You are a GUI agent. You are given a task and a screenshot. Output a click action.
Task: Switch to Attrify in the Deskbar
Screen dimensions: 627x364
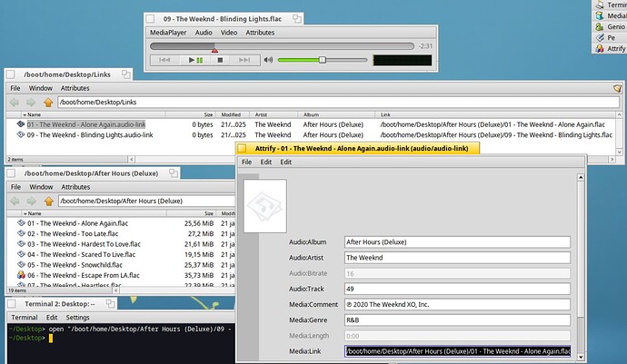click(611, 48)
